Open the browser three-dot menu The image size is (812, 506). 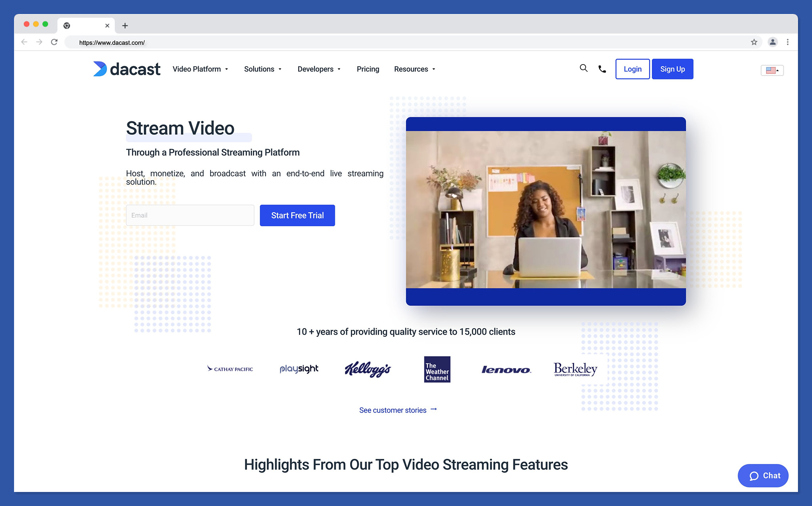pos(788,42)
